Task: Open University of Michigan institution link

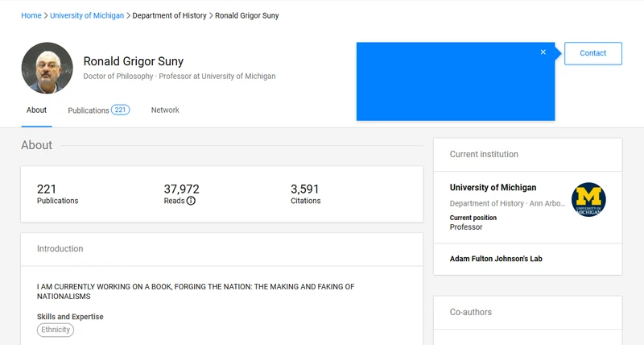Action: click(x=493, y=188)
